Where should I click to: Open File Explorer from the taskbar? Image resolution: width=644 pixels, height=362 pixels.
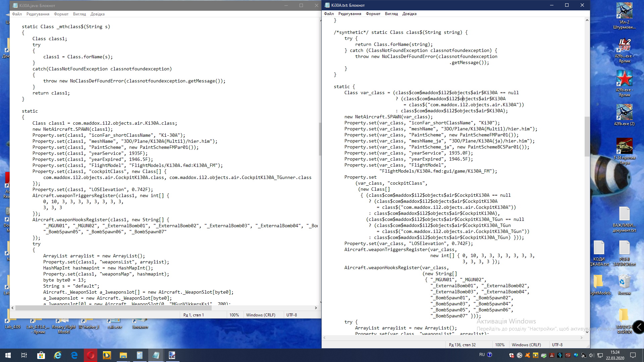[x=123, y=355]
